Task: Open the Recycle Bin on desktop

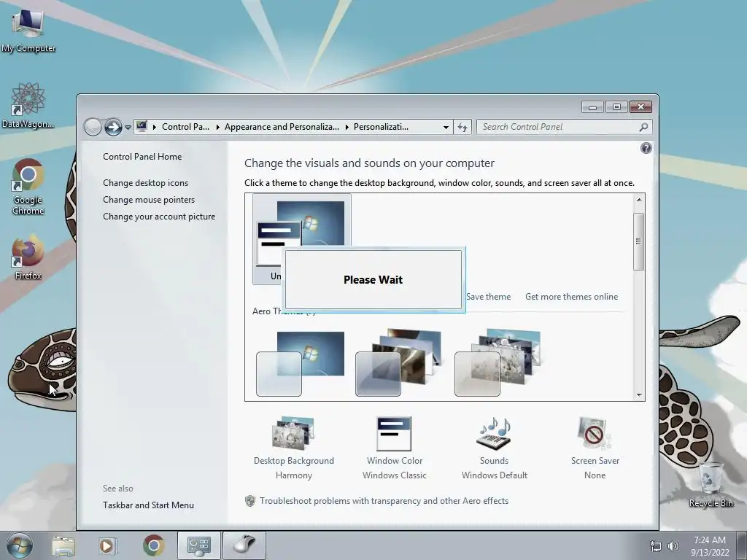Action: click(x=711, y=484)
